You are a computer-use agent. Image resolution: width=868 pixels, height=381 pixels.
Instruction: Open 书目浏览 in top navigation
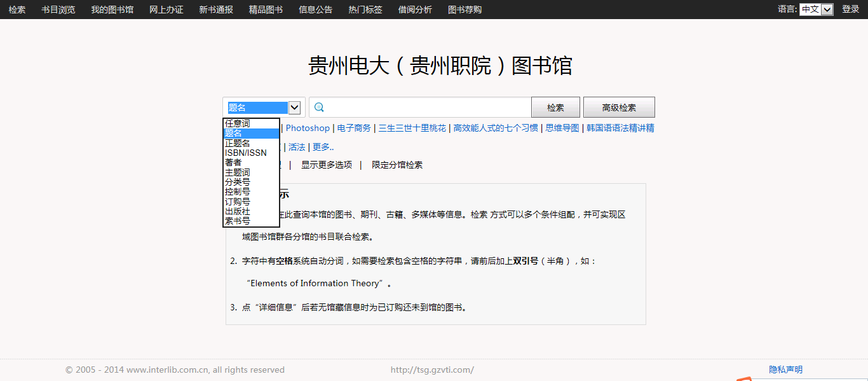pos(58,10)
